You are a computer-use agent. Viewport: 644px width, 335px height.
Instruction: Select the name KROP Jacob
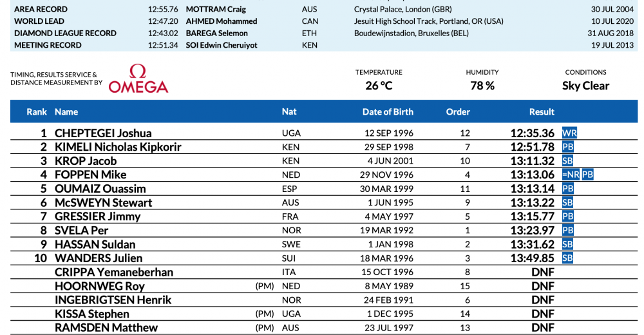tap(86, 160)
